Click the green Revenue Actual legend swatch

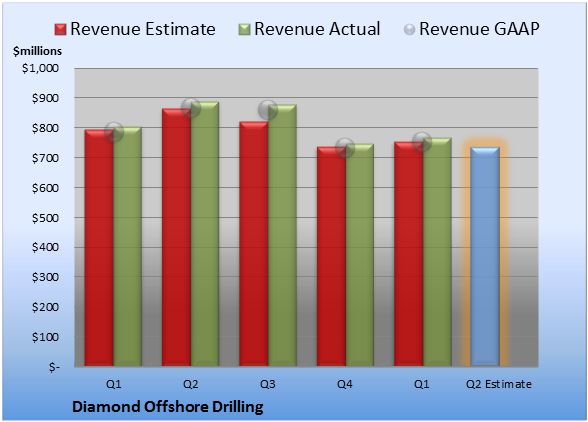244,30
